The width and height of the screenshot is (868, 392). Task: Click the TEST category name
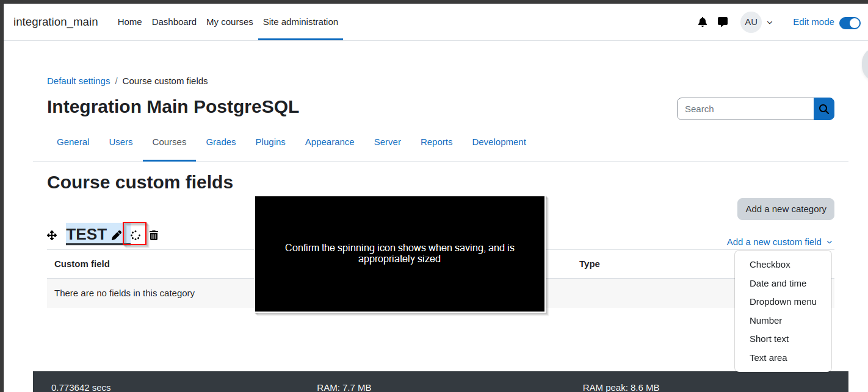pyautogui.click(x=87, y=235)
